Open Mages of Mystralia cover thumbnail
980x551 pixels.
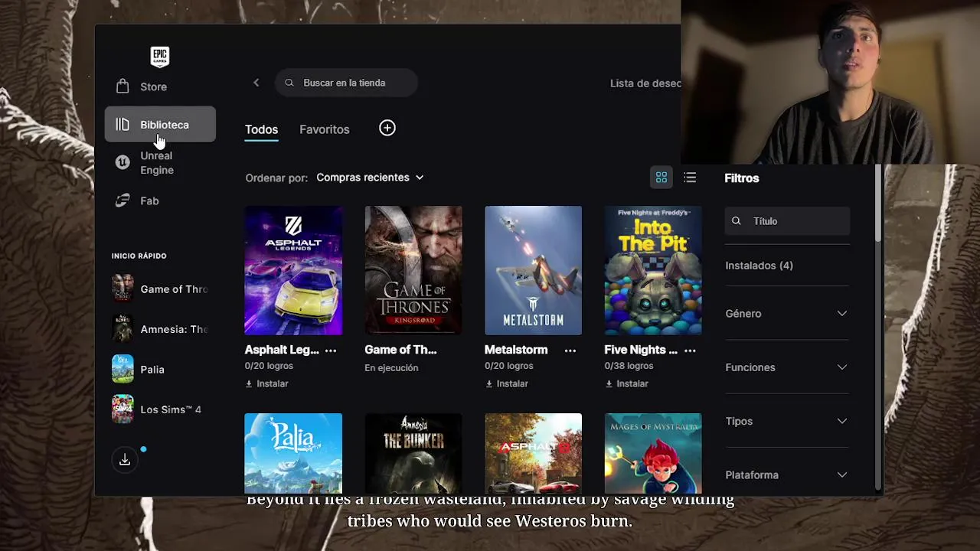point(653,454)
